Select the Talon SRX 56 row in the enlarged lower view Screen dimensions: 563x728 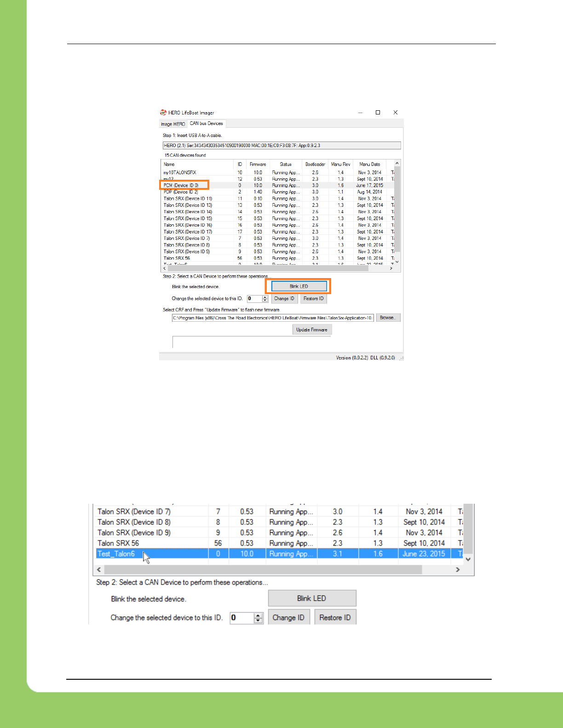point(280,543)
